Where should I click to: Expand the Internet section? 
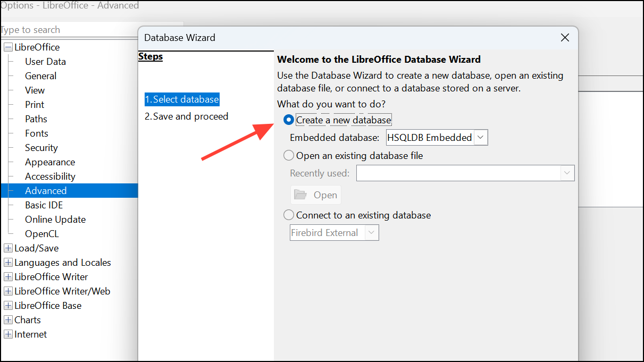pos(7,334)
